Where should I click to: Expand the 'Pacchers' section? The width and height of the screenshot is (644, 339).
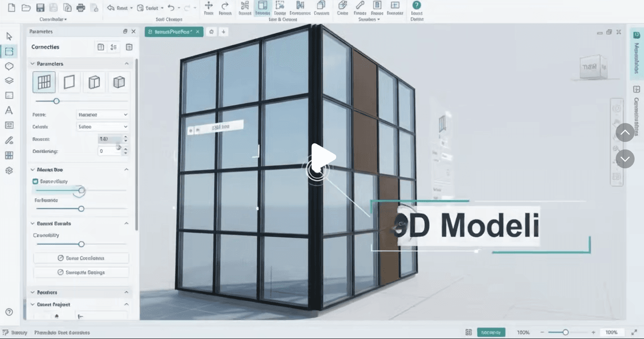tap(126, 292)
